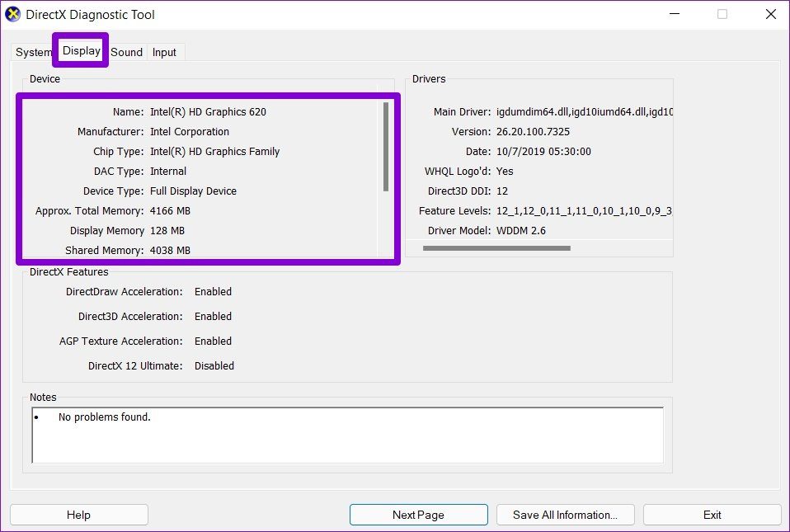This screenshot has height=532, width=790.
Task: Click the 'DirectX 12 Ultimate:' label
Action: [x=135, y=365]
